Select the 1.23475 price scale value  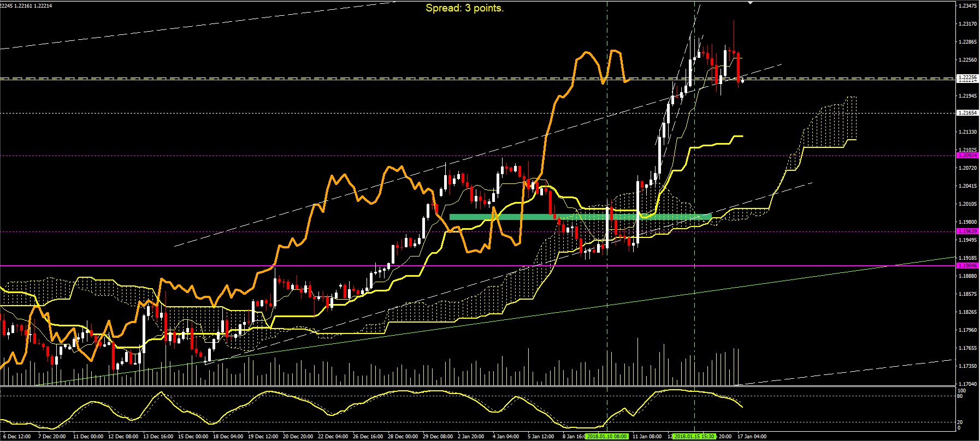pyautogui.click(x=967, y=6)
